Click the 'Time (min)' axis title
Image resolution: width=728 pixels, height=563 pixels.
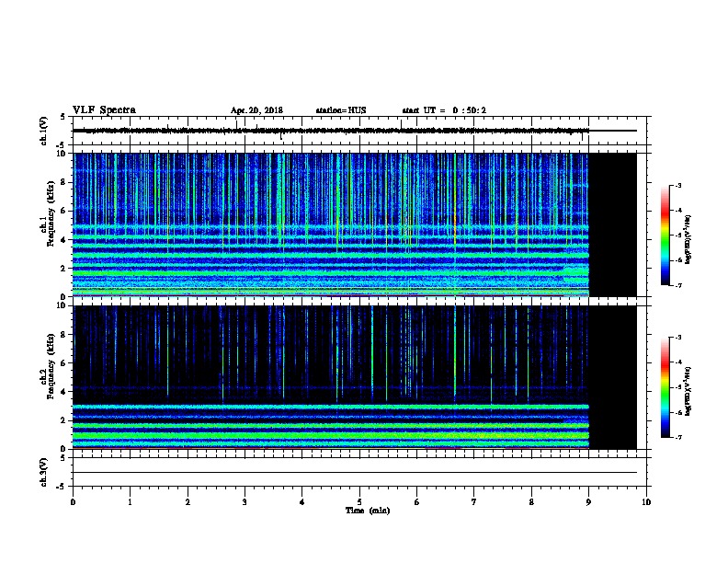click(368, 511)
